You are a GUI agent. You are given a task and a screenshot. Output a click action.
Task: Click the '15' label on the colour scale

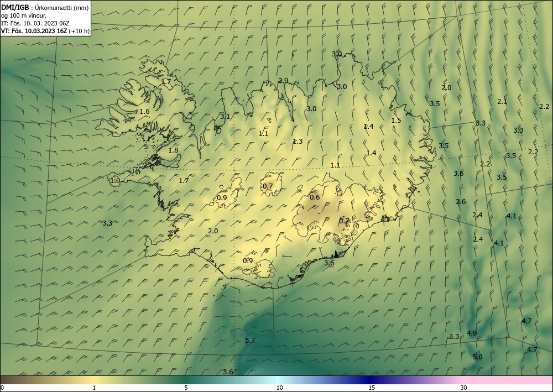click(372, 388)
